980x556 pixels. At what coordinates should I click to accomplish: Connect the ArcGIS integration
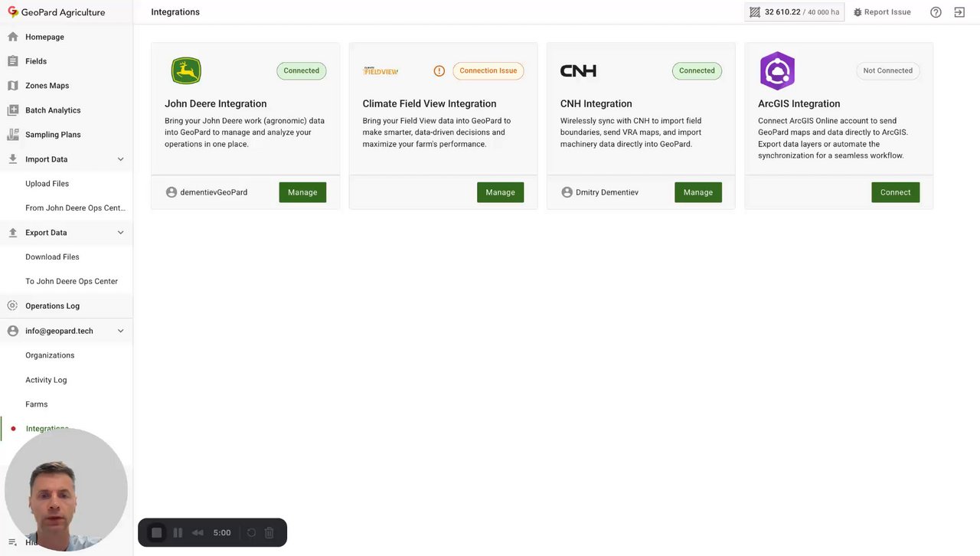tap(895, 192)
